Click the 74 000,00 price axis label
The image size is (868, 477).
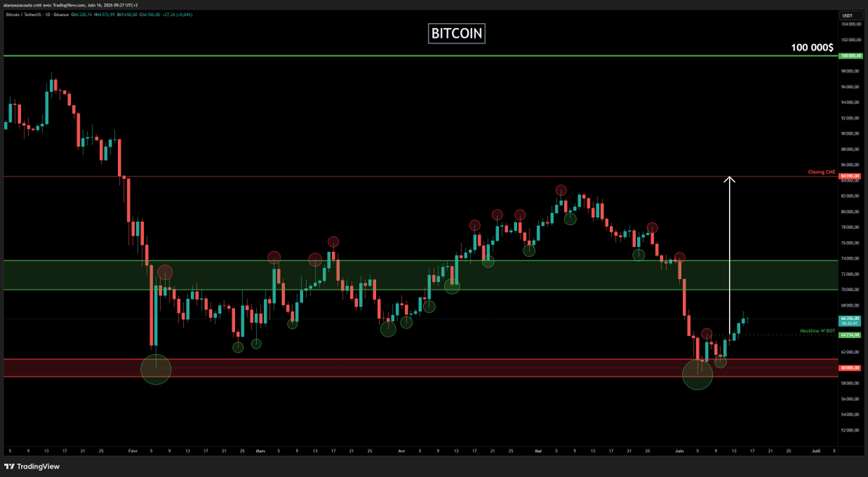pos(850,258)
